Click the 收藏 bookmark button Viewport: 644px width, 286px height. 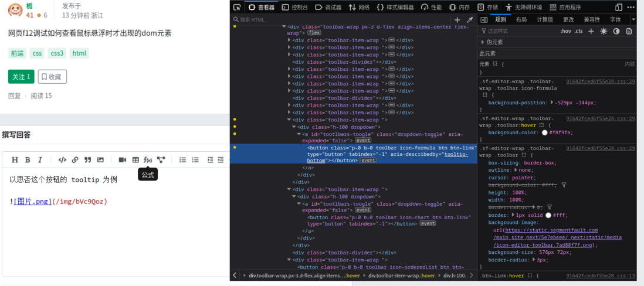click(x=52, y=77)
